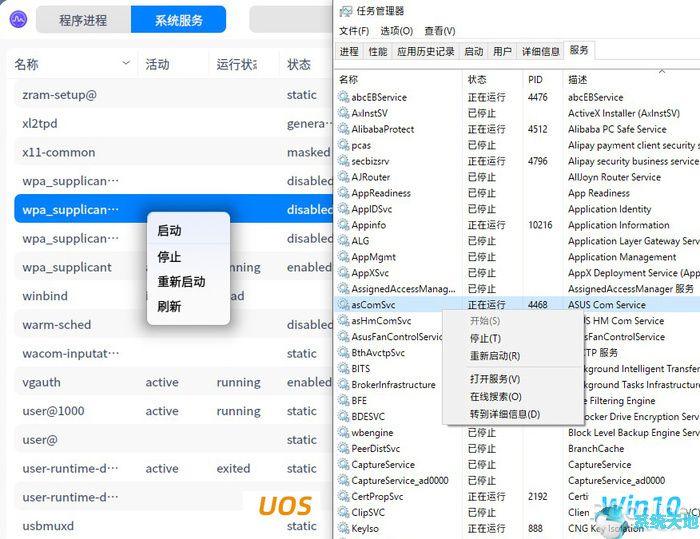Select the zram-setup@ service row
The height and width of the screenshot is (539, 700).
pyautogui.click(x=174, y=95)
